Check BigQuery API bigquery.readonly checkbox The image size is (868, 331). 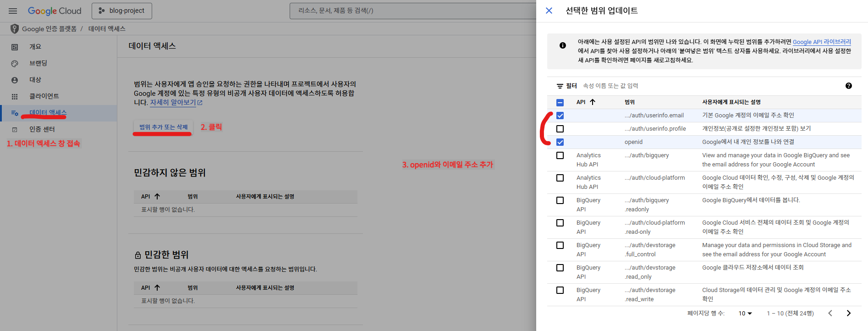[560, 200]
